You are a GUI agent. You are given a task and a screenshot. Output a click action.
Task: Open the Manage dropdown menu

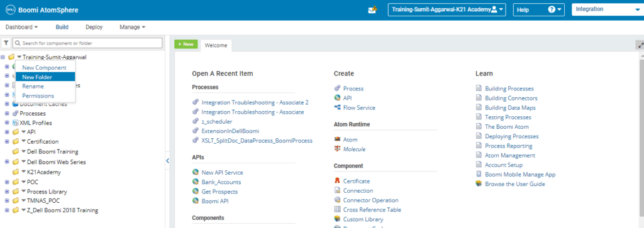[x=132, y=27]
